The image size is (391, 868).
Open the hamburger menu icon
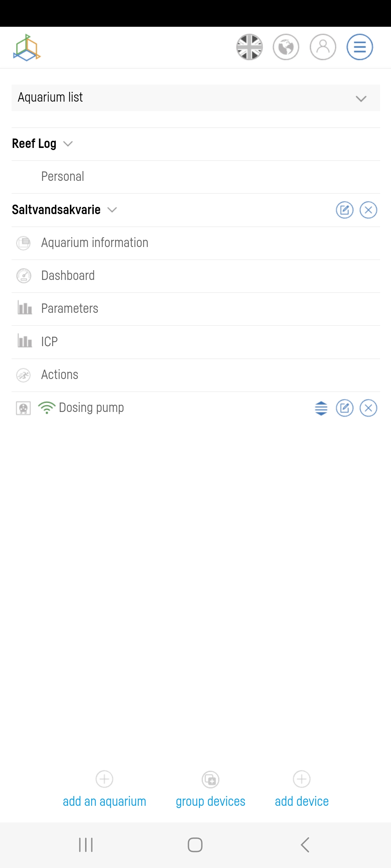point(360,47)
